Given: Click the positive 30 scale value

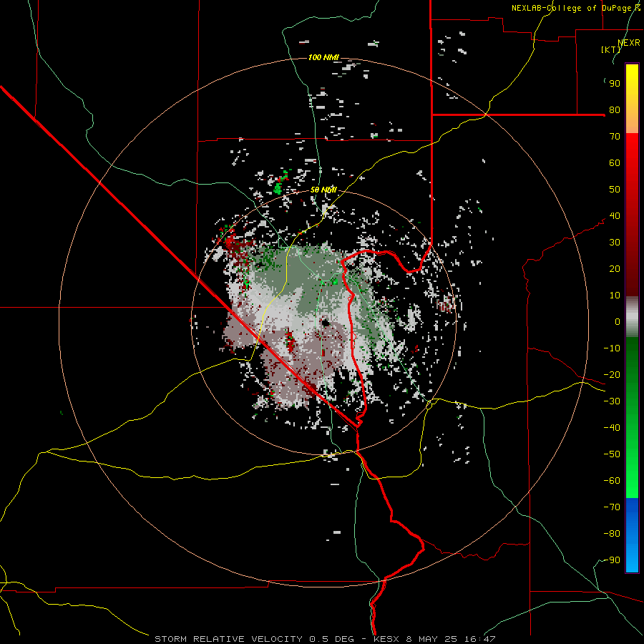Looking at the screenshot, I should tap(615, 243).
